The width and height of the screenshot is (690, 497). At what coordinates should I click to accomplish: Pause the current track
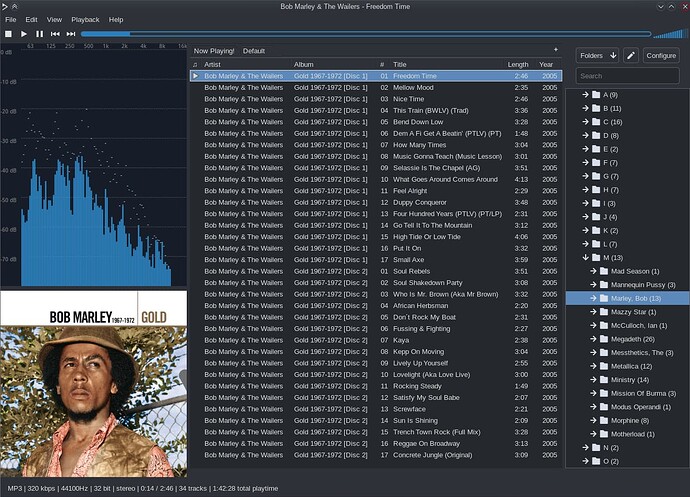click(40, 34)
